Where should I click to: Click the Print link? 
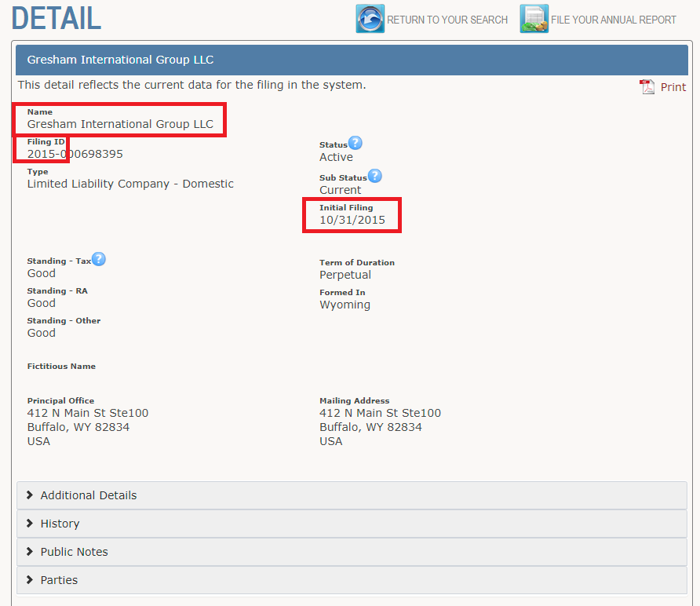click(673, 87)
